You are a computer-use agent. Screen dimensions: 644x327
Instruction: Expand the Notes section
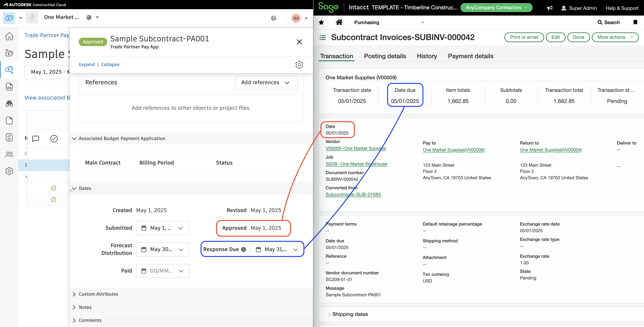point(74,307)
